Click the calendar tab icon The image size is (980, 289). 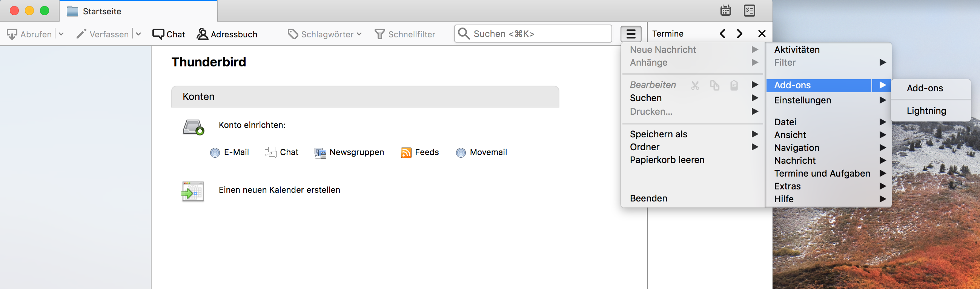coord(725,11)
